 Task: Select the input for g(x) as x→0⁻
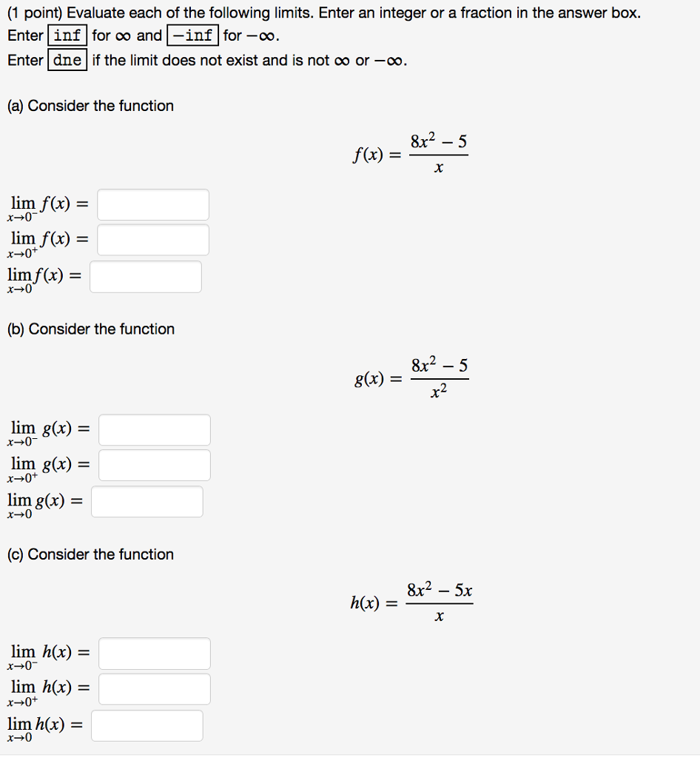154,430
